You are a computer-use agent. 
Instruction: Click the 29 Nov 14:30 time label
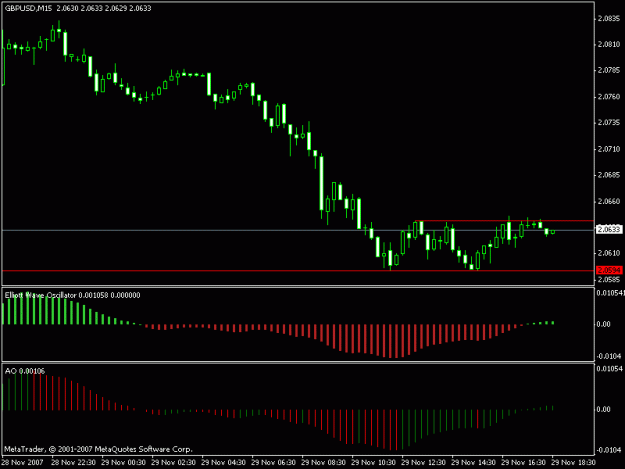(474, 462)
